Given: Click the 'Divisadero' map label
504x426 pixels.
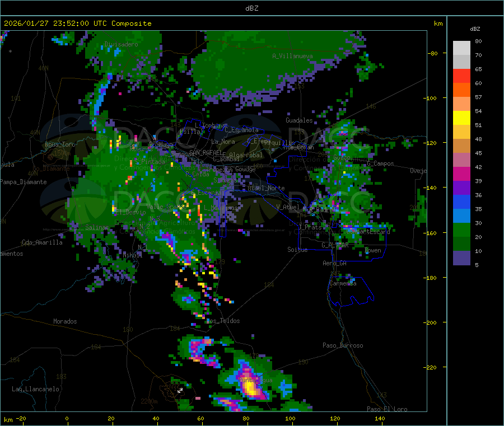Looking at the screenshot, I should click(121, 44).
